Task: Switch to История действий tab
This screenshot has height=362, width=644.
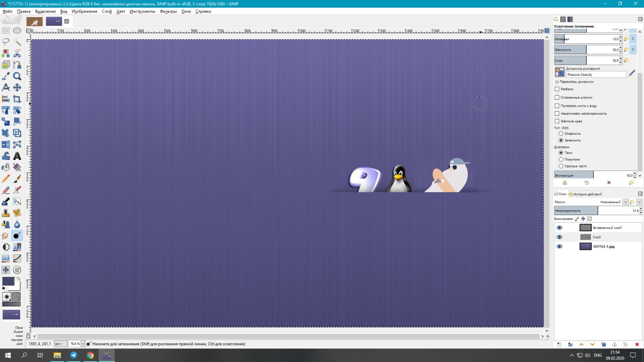Action: coord(585,194)
